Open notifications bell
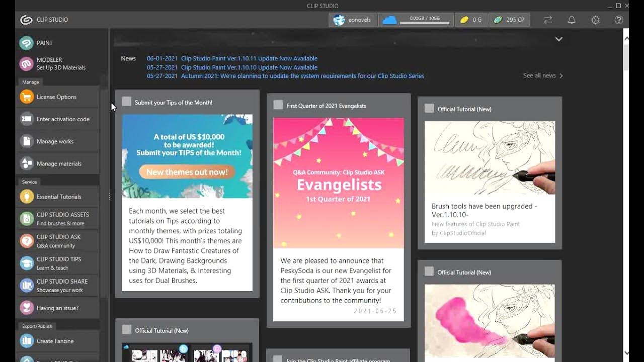This screenshot has height=362, width=644. coord(572,20)
